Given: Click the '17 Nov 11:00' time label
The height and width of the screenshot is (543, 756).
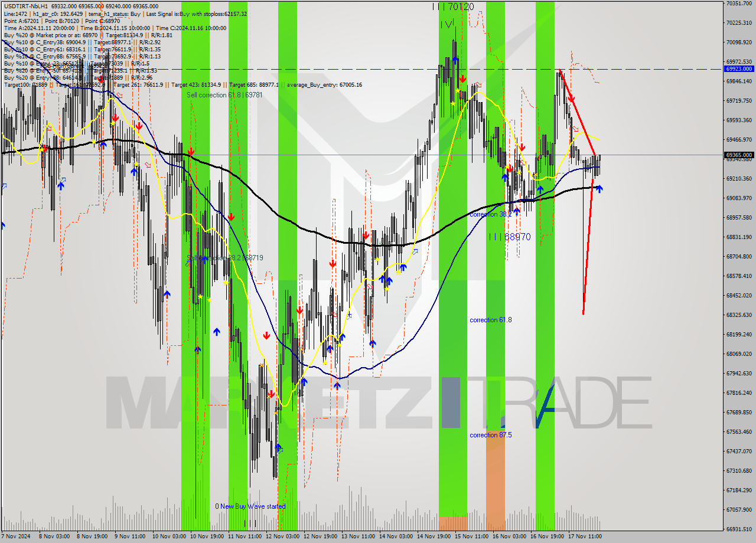Looking at the screenshot, I should click(x=584, y=537).
